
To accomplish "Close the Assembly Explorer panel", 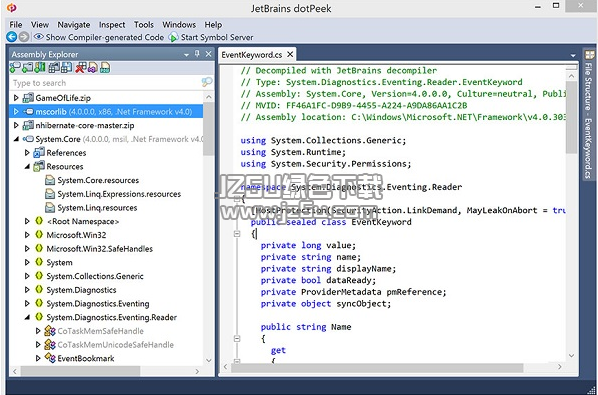I will 208,54.
